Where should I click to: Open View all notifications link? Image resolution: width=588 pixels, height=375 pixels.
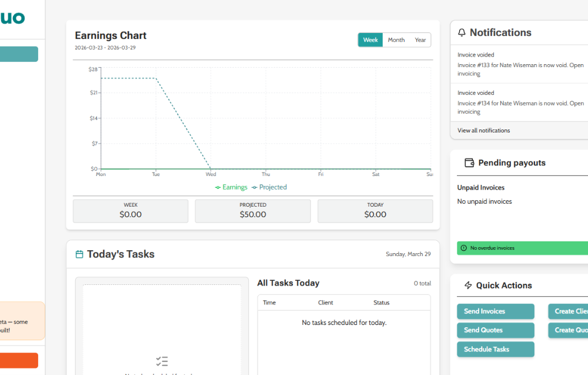483,130
